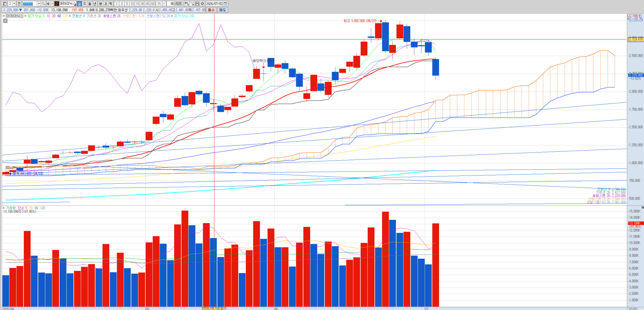Click the LC:164.41 readout
The image size is (644, 310).
click(634, 16)
